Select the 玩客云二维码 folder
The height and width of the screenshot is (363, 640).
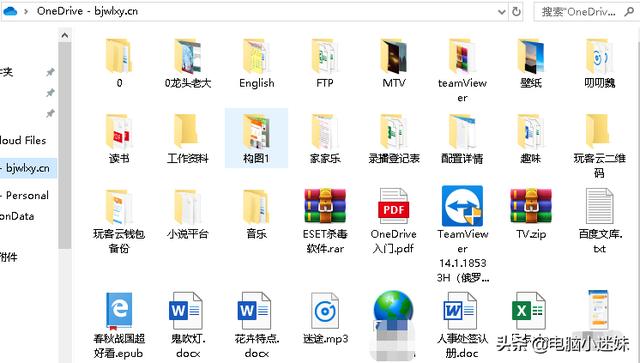(599, 146)
